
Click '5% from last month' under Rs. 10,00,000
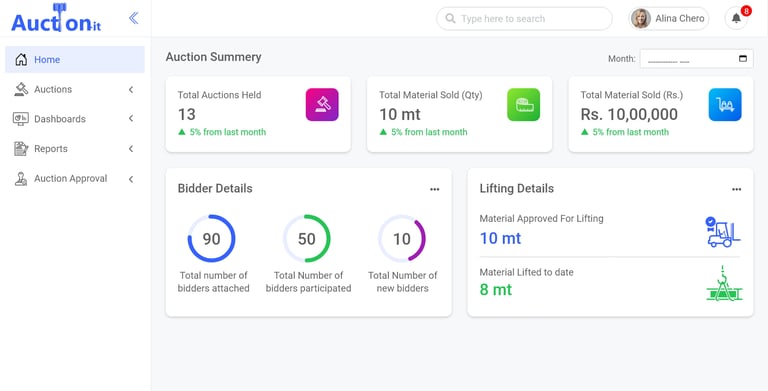click(630, 132)
